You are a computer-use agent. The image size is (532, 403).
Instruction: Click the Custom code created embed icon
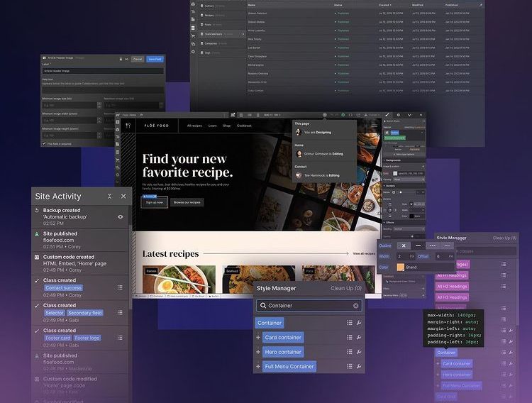(37, 257)
